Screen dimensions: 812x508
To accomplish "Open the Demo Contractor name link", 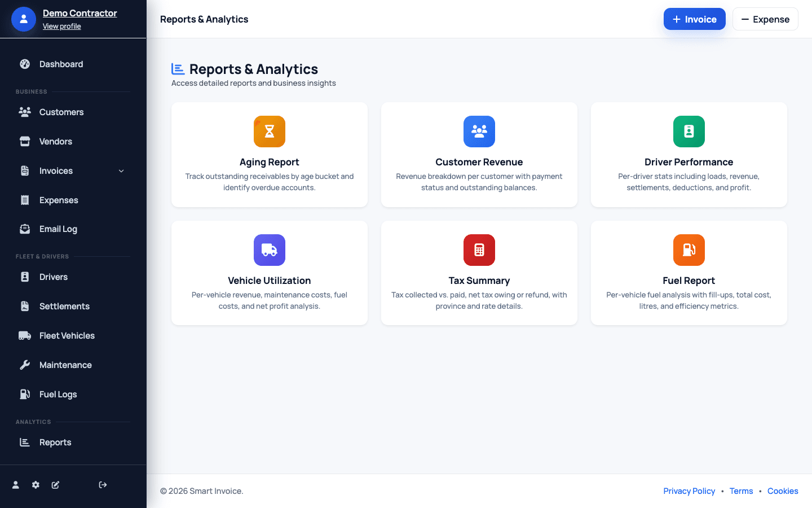I will point(80,13).
